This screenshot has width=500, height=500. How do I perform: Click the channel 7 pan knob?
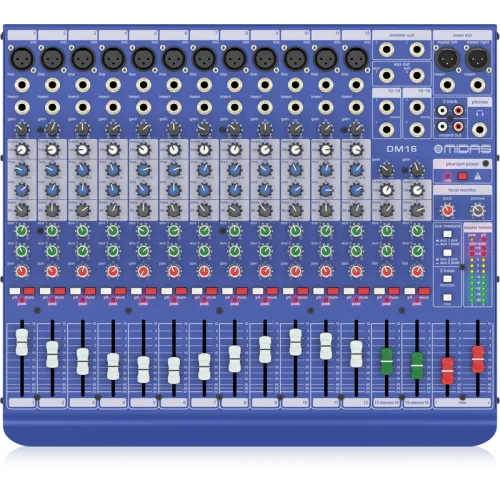tap(204, 272)
